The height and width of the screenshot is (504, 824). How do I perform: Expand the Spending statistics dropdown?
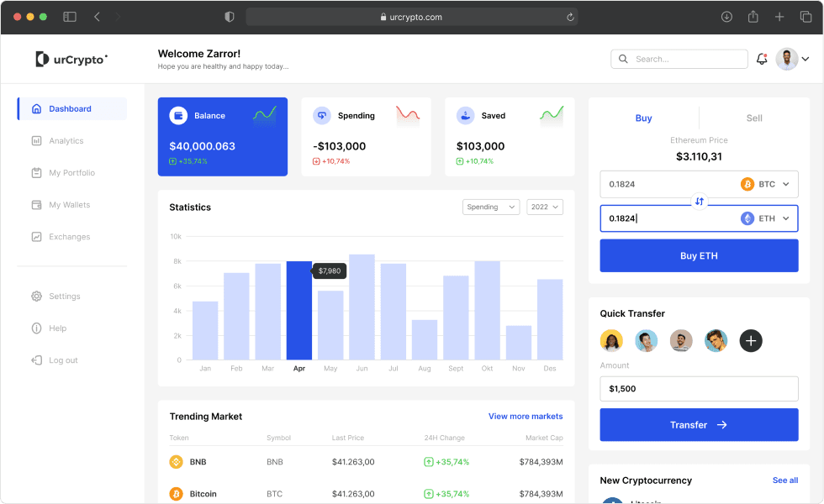coord(491,207)
